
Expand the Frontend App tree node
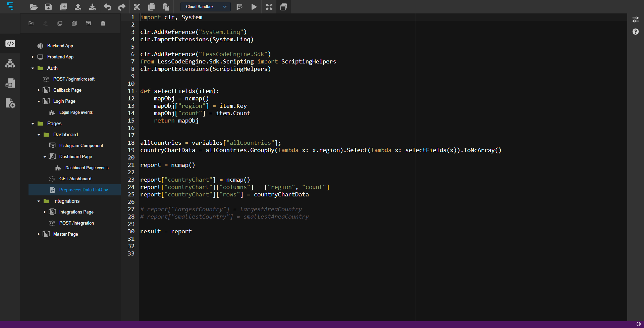click(33, 57)
